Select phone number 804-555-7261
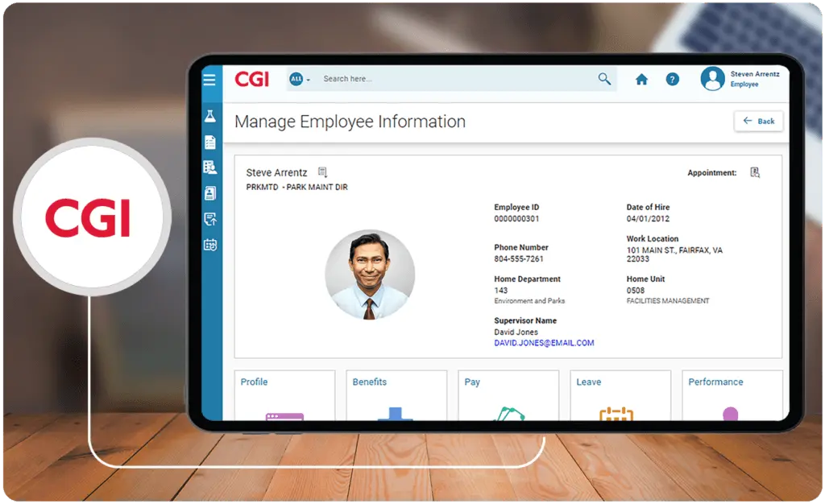The width and height of the screenshot is (825, 504). tap(518, 259)
